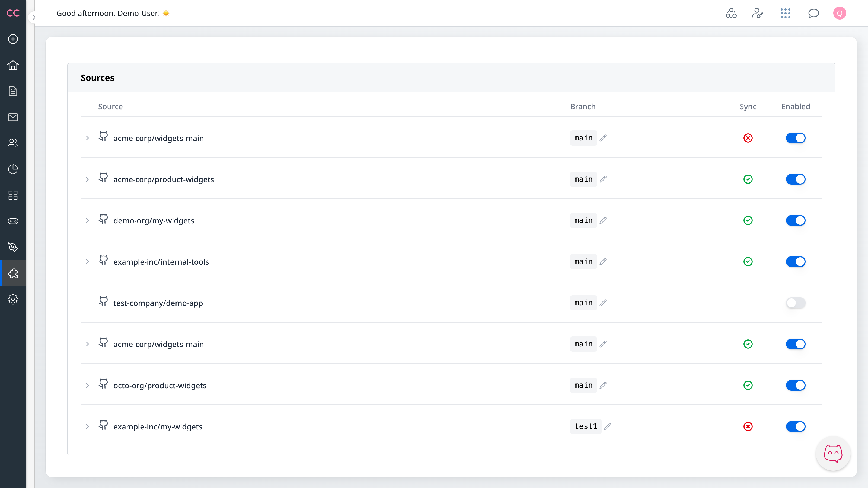The height and width of the screenshot is (488, 868).
Task: Open the puzzle-piece plugins section in sidebar
Action: coord(13,274)
